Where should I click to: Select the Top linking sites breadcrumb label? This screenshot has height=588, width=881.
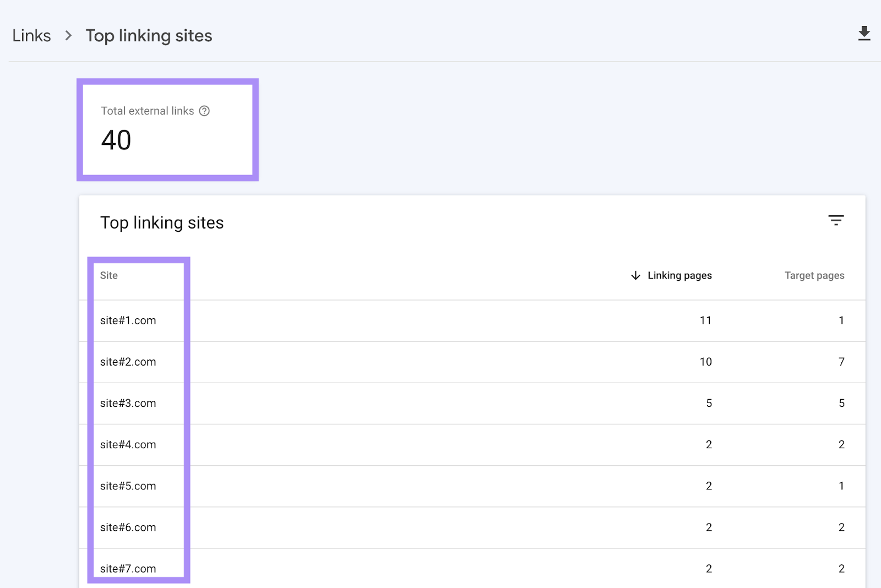[x=149, y=35]
